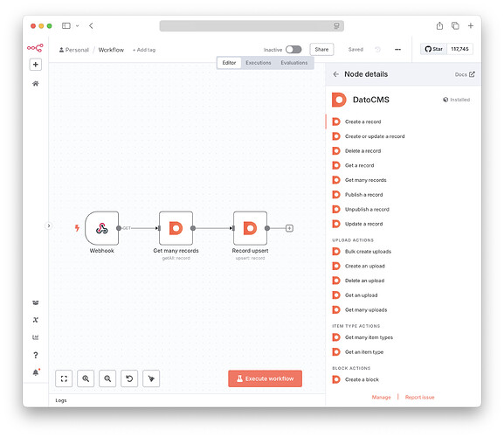Screen dimensions: 504x437
Task: Toggle the Inactive workflow switch
Action: point(293,49)
